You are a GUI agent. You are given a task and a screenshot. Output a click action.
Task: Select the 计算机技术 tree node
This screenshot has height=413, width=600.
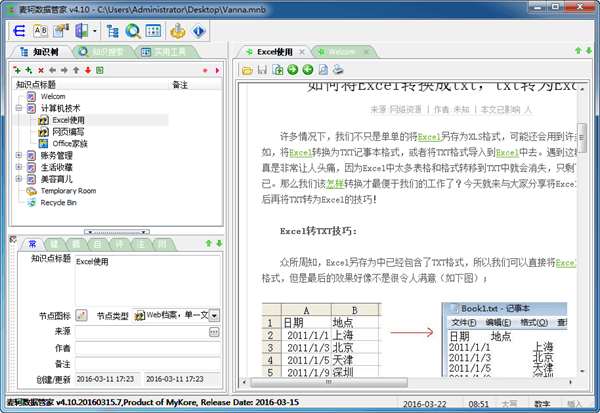60,108
